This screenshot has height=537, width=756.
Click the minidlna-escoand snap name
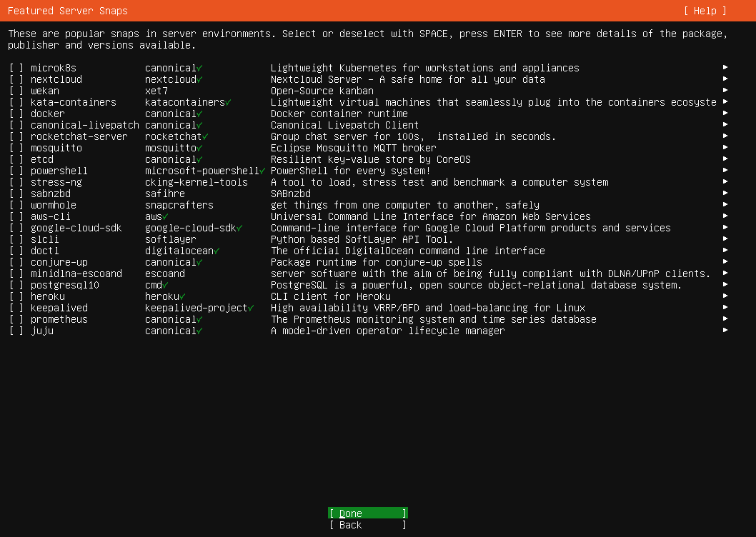click(76, 273)
